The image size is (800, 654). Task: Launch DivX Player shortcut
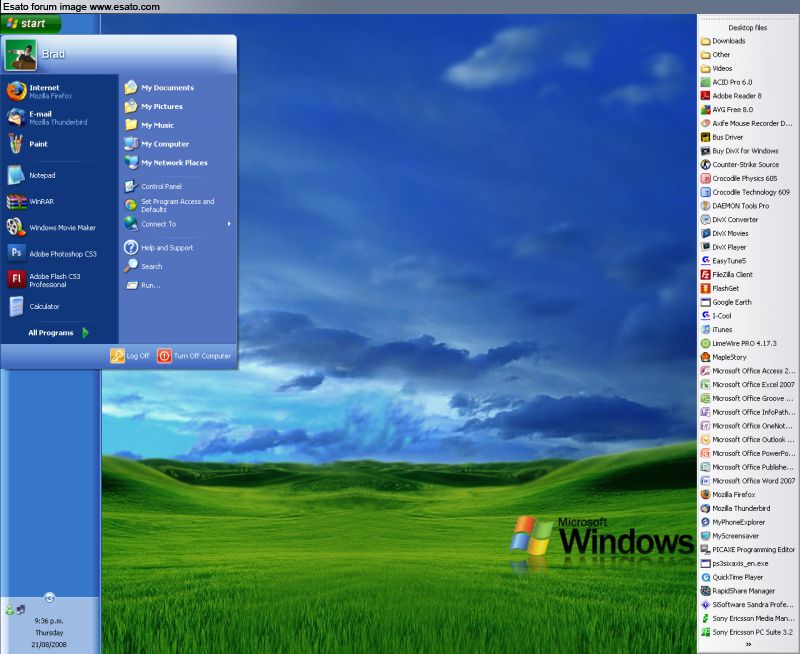tap(723, 247)
